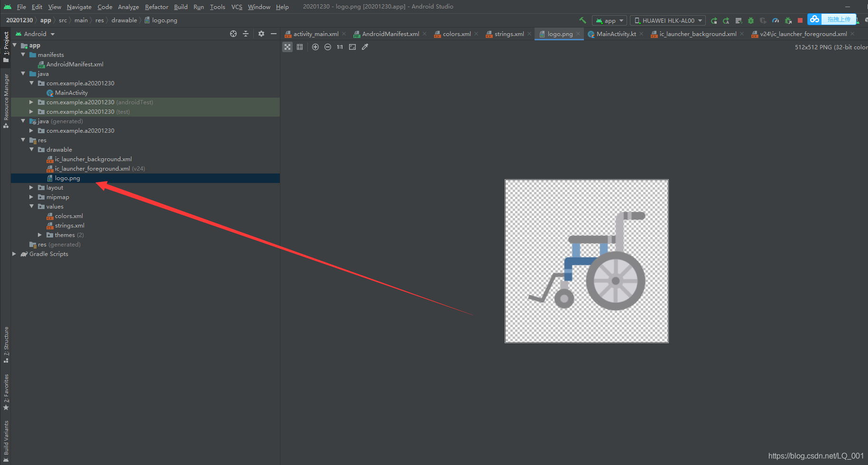The image size is (868, 465).
Task: Open the Build Variants side tab
Action: [6, 441]
